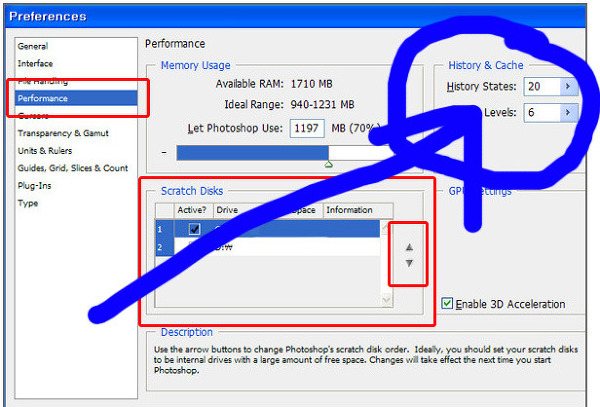The image size is (600, 407).
Task: Select the Plug-Ins preferences category
Action: 34,186
